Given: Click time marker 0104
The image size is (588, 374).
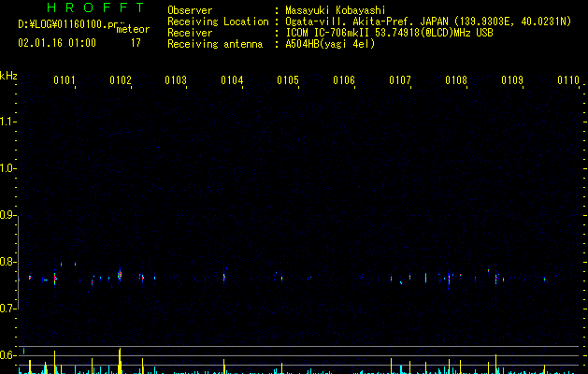Looking at the screenshot, I should point(232,80).
